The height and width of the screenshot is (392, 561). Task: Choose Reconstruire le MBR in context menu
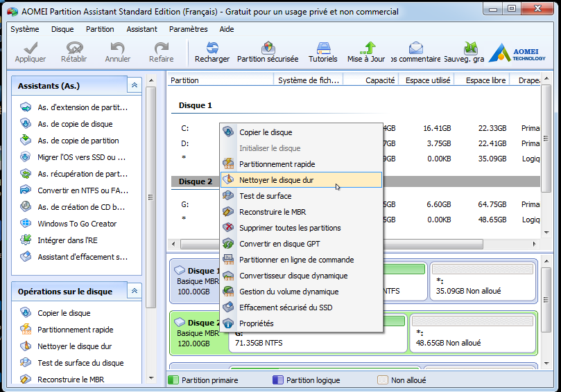pyautogui.click(x=301, y=212)
